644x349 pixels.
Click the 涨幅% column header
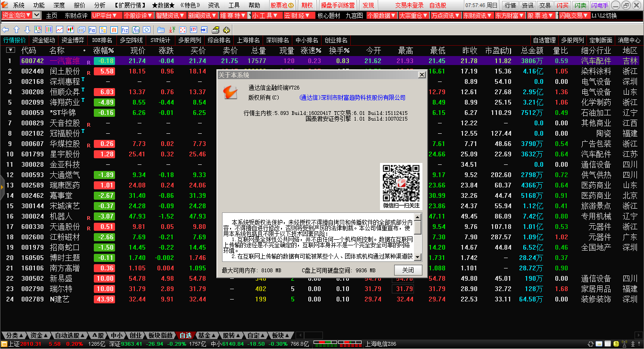pos(104,50)
